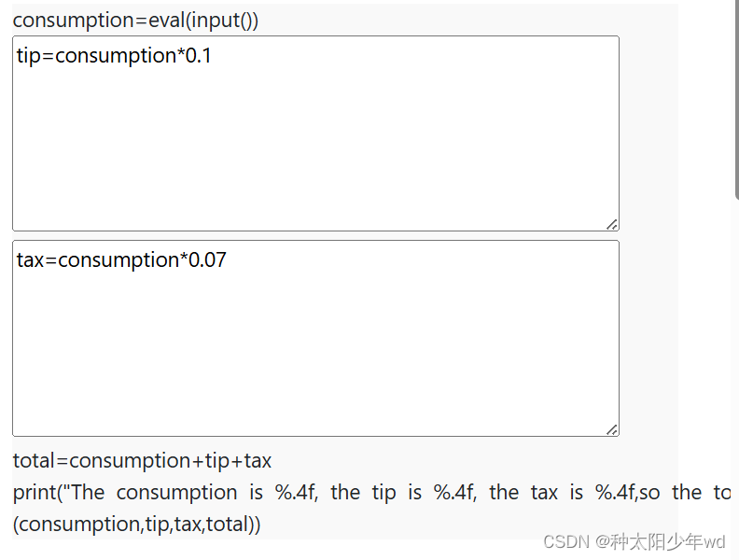This screenshot has width=739, height=560.
Task: Click the word consumption in the print string
Action: point(176,493)
